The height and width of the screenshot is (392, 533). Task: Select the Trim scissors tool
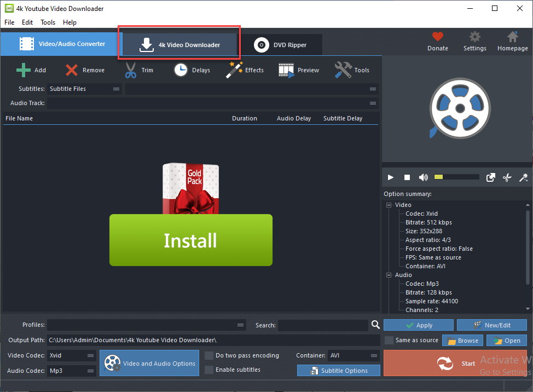[x=131, y=70]
